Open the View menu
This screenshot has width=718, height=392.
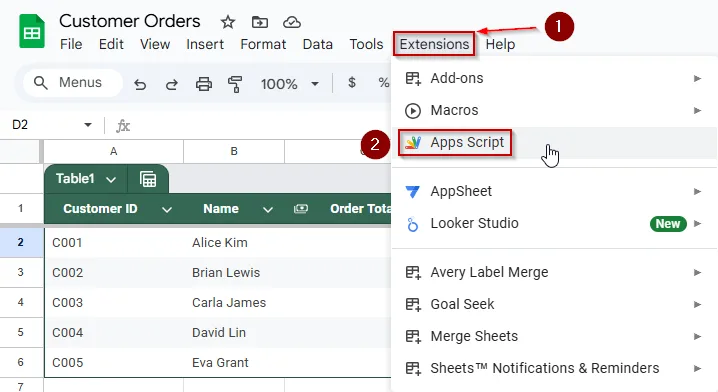155,44
